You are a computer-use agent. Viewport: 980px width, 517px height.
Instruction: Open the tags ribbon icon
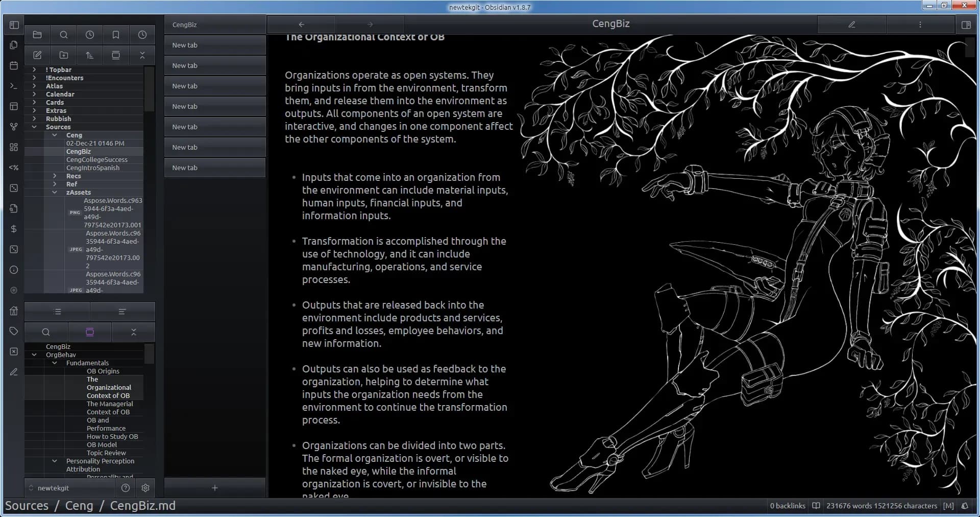[x=14, y=331]
